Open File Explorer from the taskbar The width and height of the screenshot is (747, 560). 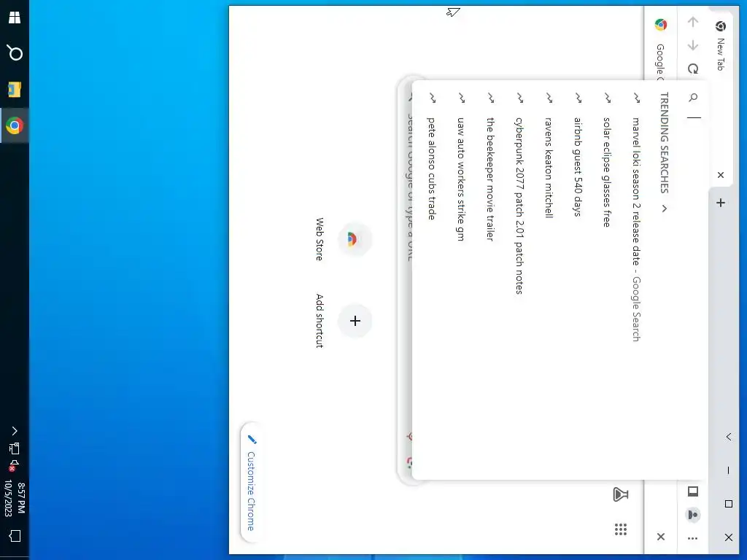15,89
